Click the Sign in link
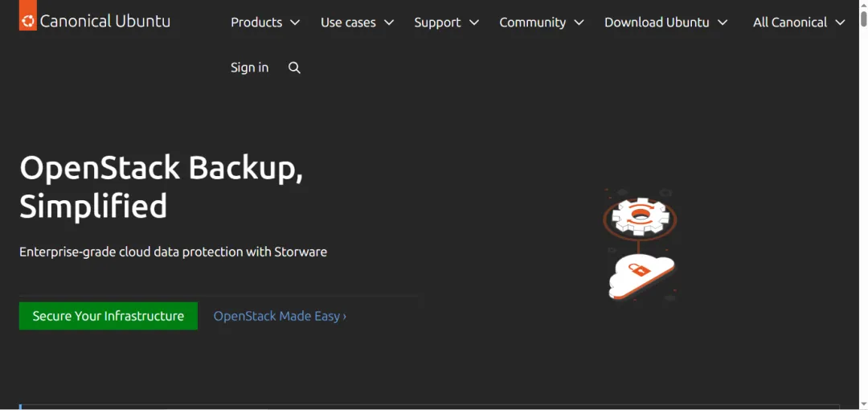Screen dimensions: 868x410 pyautogui.click(x=249, y=68)
